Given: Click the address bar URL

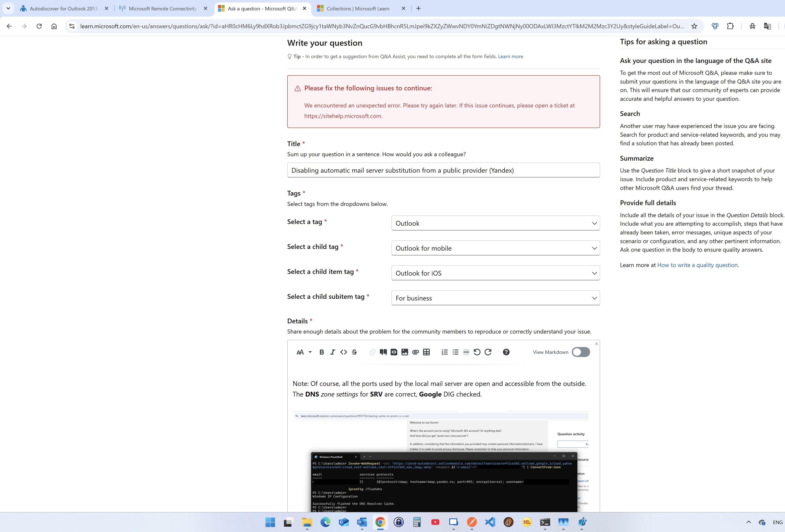Looking at the screenshot, I should (x=382, y=26).
